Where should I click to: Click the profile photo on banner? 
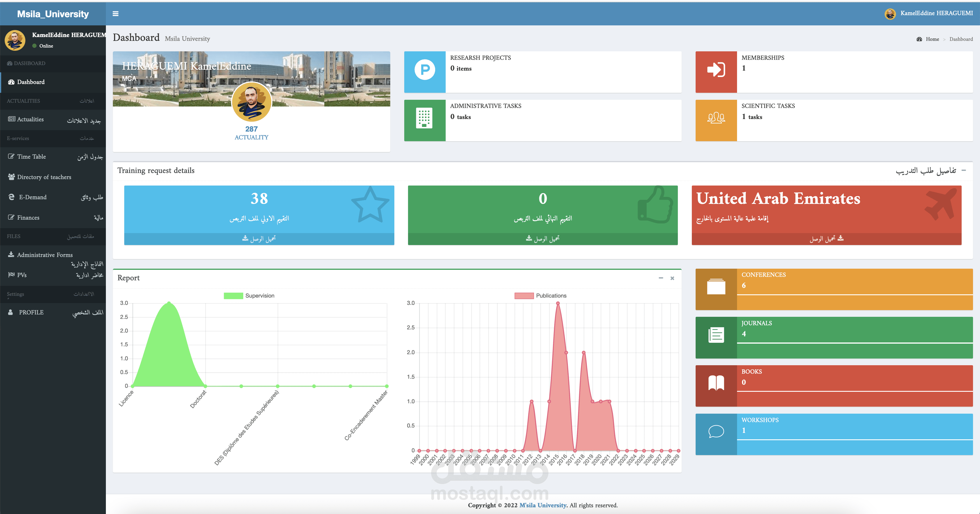pos(251,102)
